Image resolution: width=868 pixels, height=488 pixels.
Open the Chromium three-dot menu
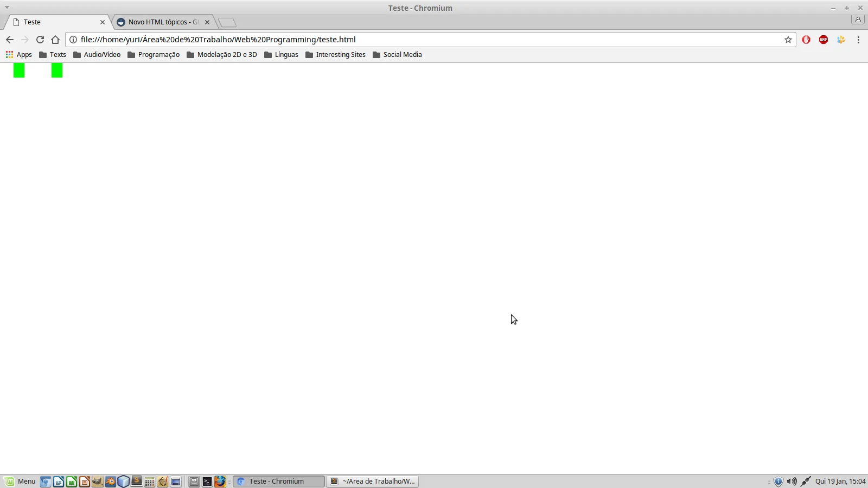click(x=858, y=40)
